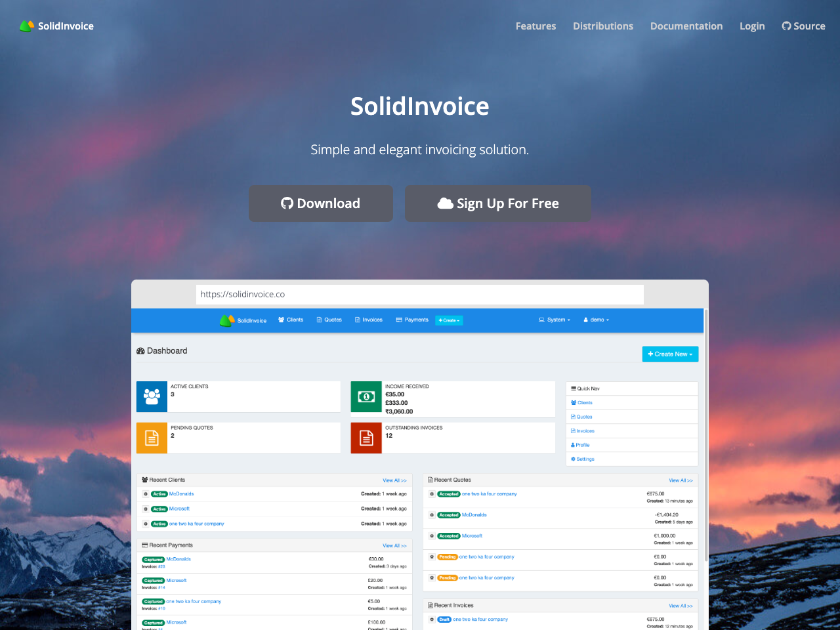Image resolution: width=840 pixels, height=630 pixels.
Task: Click the Outstanding Invoices document icon
Action: pyautogui.click(x=366, y=438)
